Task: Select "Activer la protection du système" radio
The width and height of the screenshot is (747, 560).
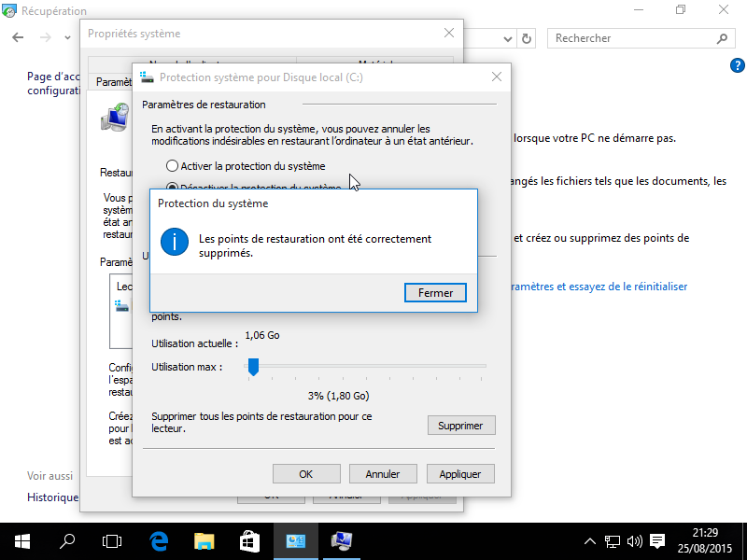Action: pyautogui.click(x=172, y=165)
